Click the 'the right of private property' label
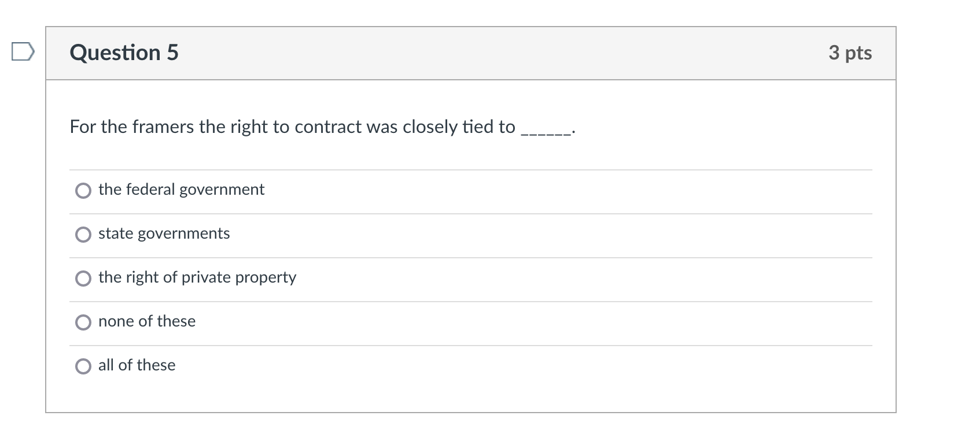 pyautogui.click(x=197, y=277)
